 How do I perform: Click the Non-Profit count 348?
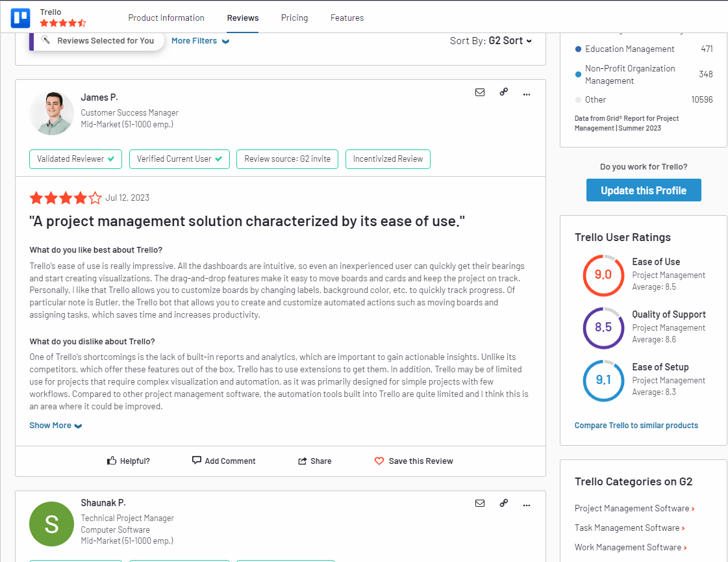[706, 74]
